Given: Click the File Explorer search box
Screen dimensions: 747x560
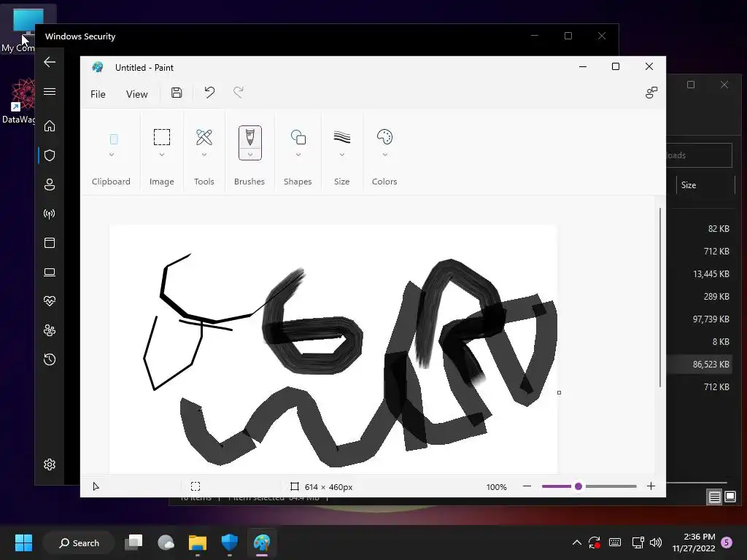Looking at the screenshot, I should point(699,155).
